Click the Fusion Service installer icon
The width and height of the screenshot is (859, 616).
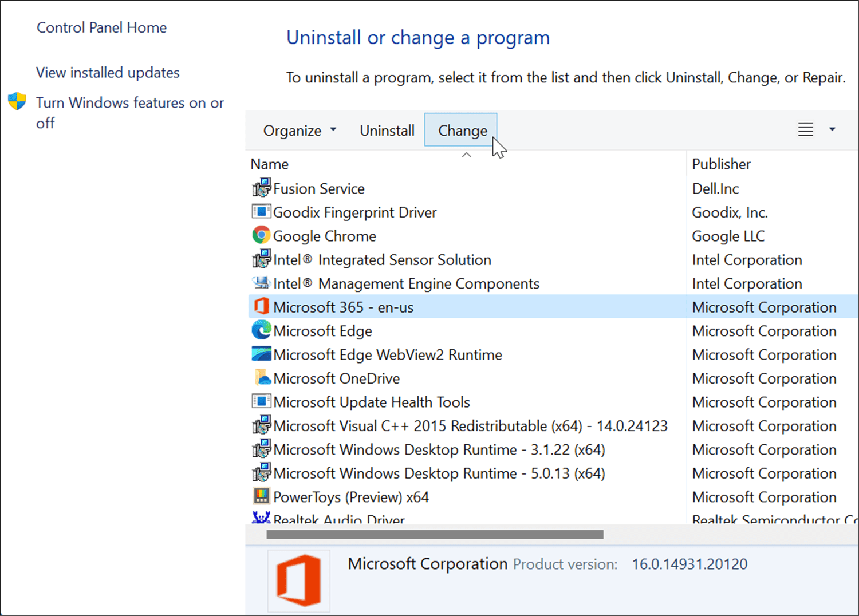(261, 188)
